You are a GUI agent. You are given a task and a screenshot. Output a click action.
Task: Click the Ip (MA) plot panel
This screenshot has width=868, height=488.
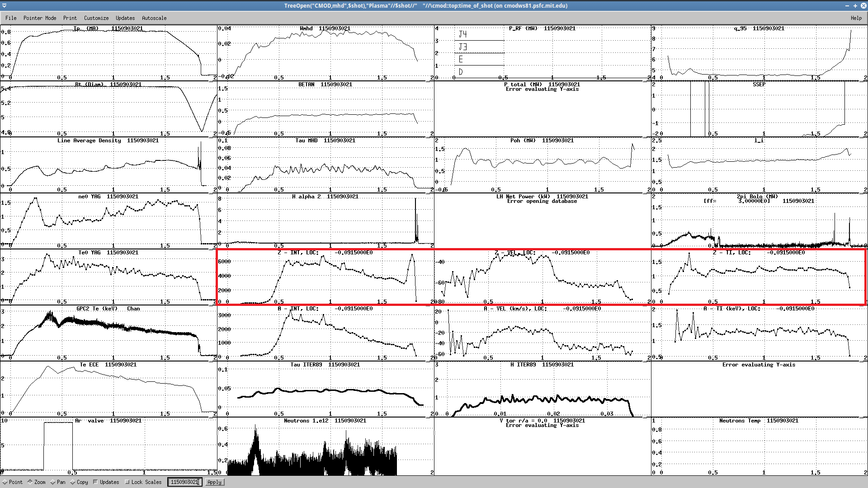click(108, 53)
